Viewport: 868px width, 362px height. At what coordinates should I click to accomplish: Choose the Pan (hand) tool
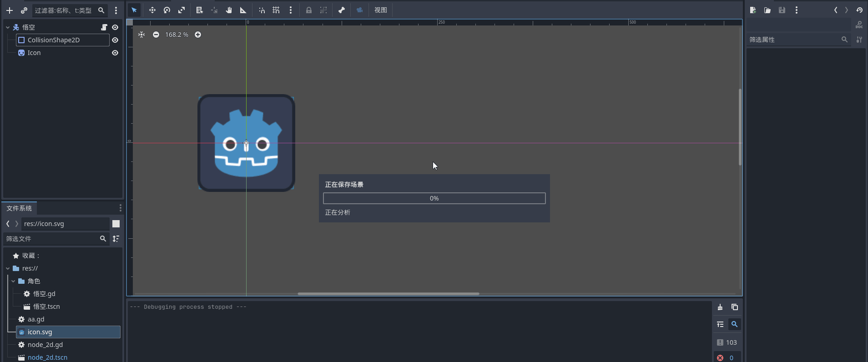[229, 10]
